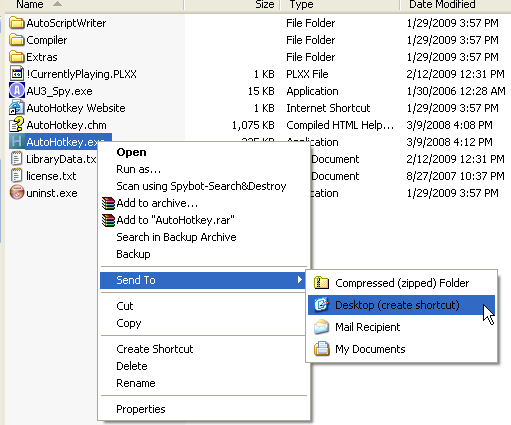Sort by the Type column header
The height and width of the screenshot is (425, 511).
(340, 5)
